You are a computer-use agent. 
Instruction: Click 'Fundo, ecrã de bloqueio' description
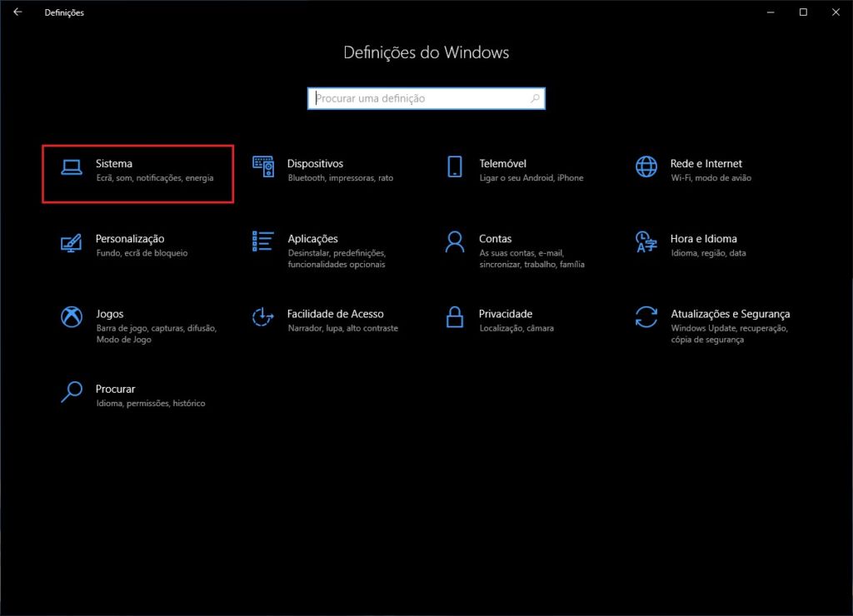coord(142,253)
